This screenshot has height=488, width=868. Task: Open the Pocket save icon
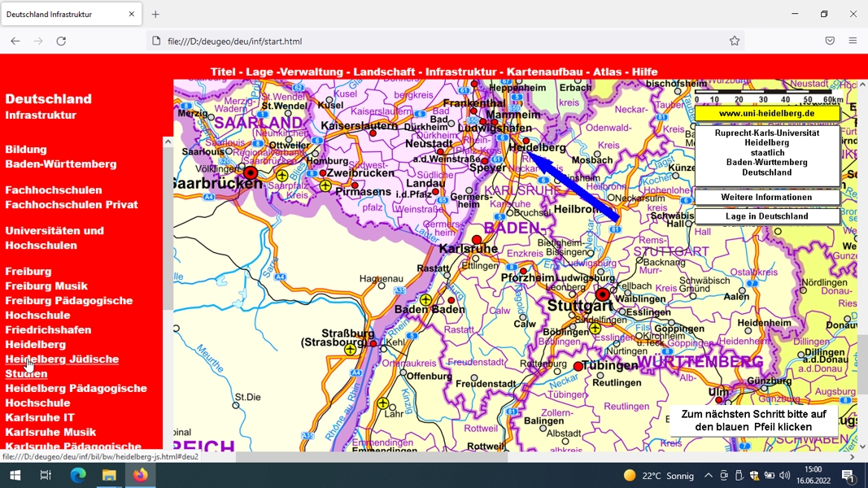click(830, 41)
